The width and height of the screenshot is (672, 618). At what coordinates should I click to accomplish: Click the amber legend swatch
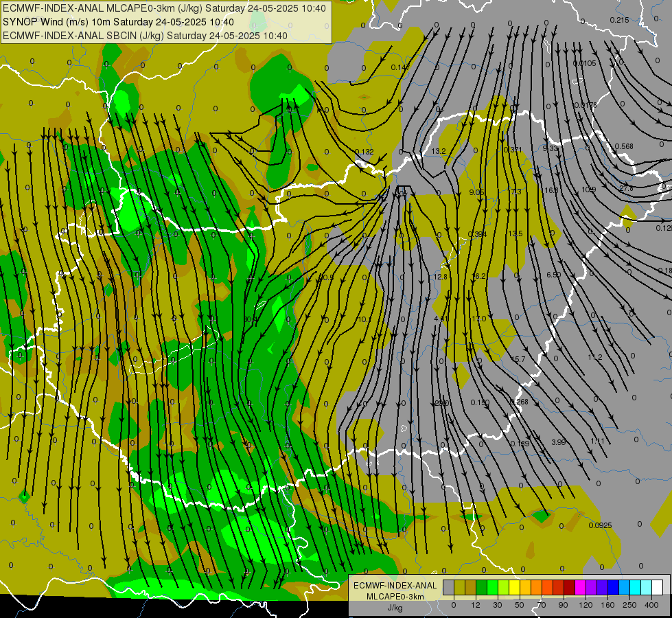pos(525,587)
